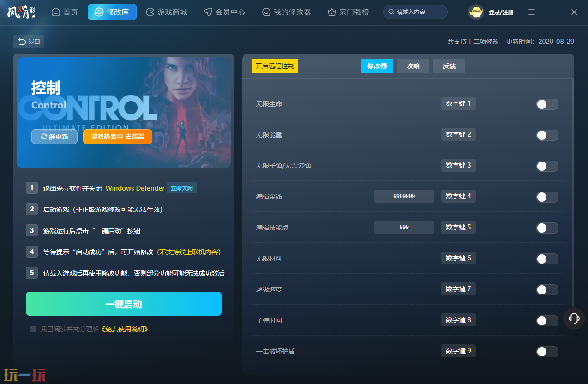Click 数字键 5 hotkey button
Image resolution: width=588 pixels, height=384 pixels.
pos(458,227)
